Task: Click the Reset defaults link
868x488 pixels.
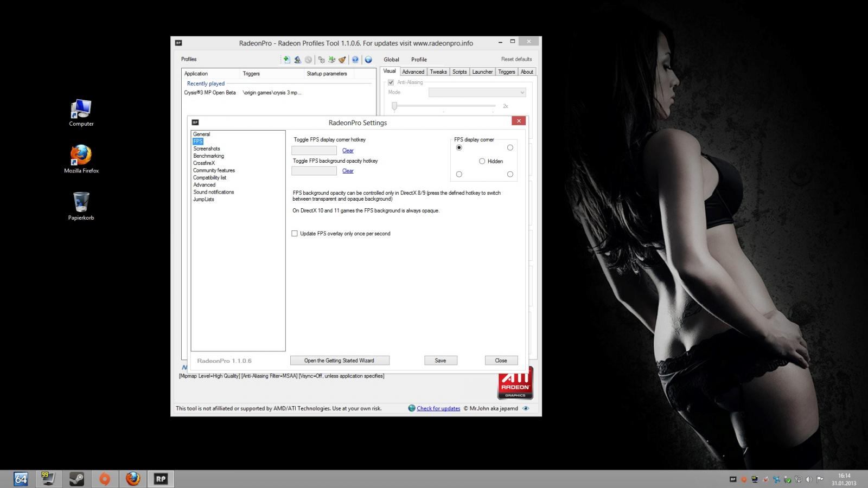Action: click(516, 59)
